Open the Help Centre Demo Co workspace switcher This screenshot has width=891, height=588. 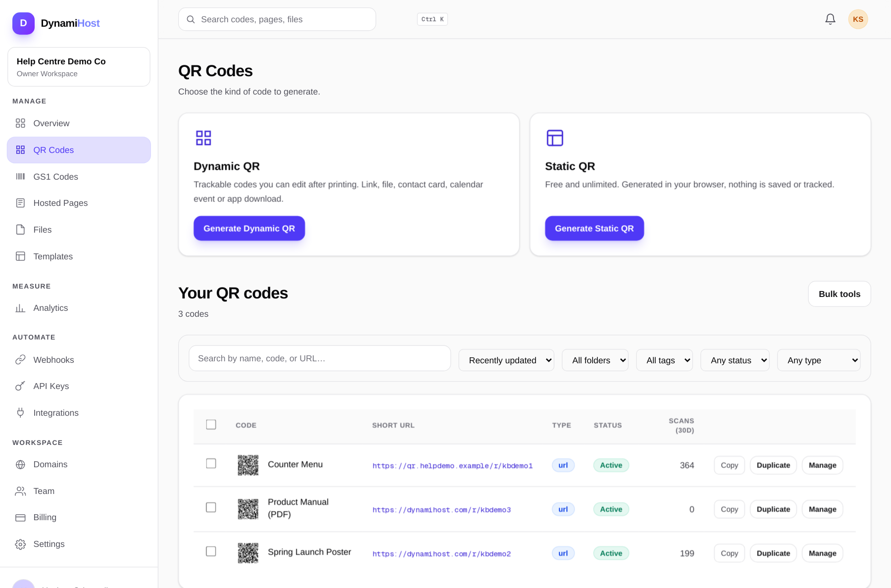tap(79, 67)
